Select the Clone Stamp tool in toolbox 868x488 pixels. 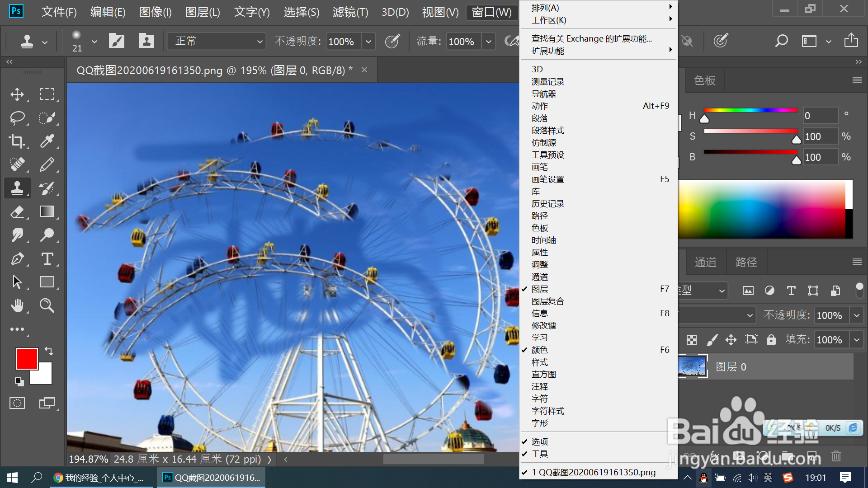pyautogui.click(x=17, y=188)
